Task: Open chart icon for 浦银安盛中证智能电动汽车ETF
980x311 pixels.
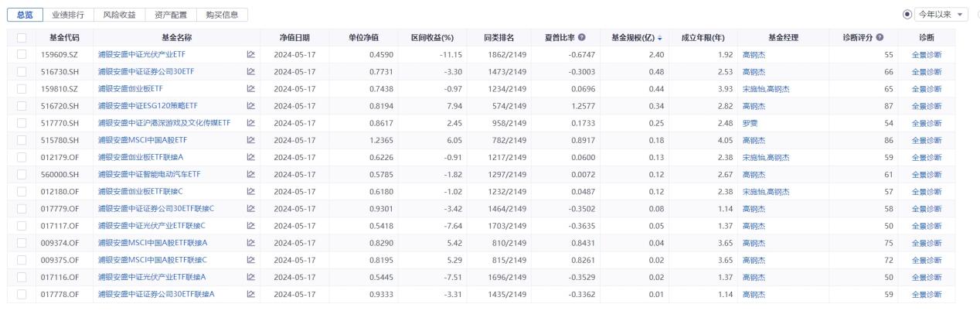Action: tap(250, 174)
